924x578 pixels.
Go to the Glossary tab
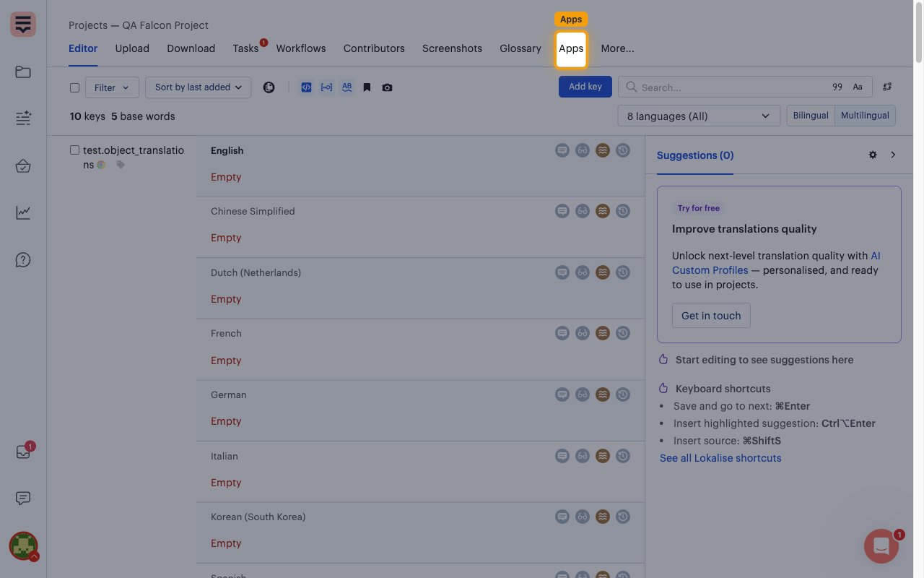[520, 48]
